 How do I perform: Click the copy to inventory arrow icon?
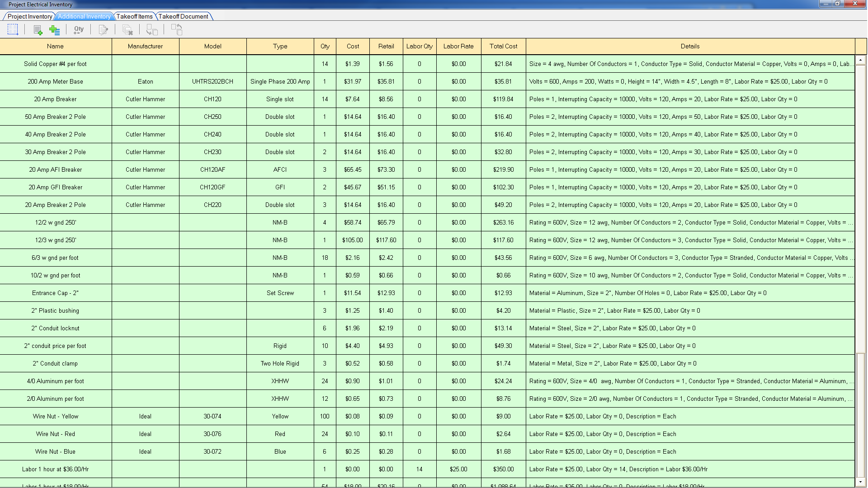click(152, 30)
